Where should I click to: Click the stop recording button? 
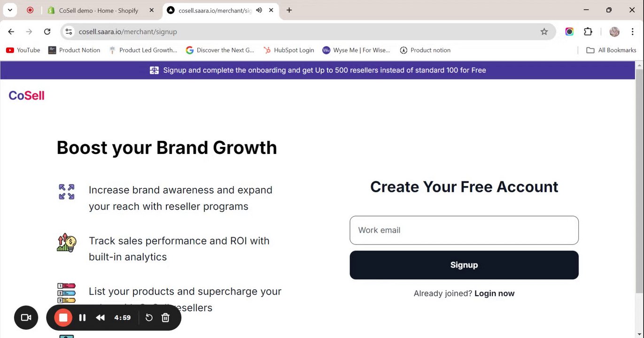63,318
